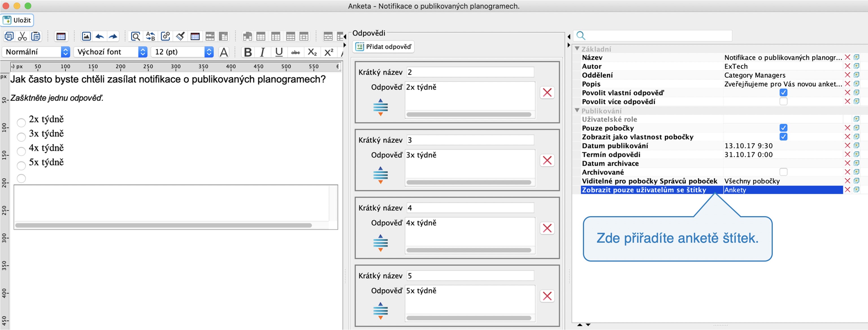
Task: Toggle Bold formatting
Action: click(x=248, y=52)
